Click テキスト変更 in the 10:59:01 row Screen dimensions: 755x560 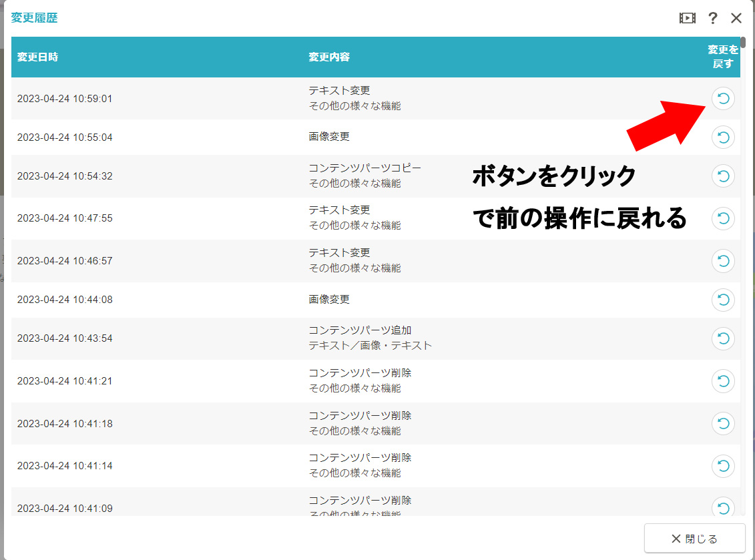pos(339,91)
